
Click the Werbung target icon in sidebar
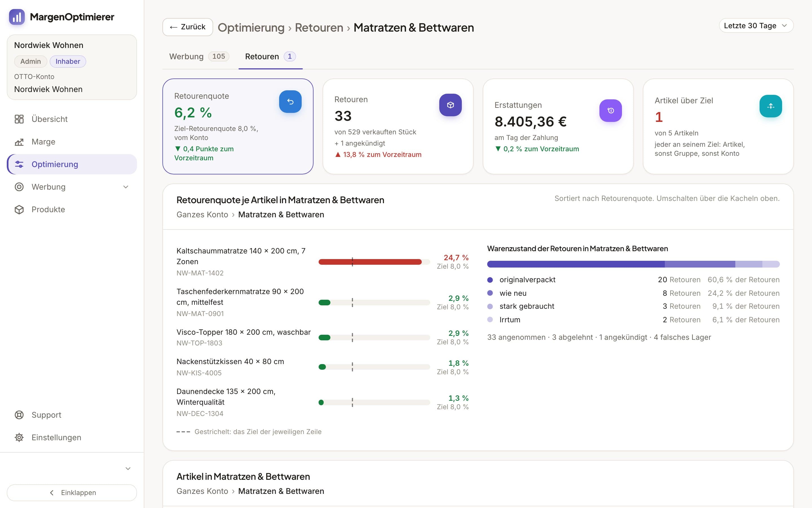pos(19,187)
